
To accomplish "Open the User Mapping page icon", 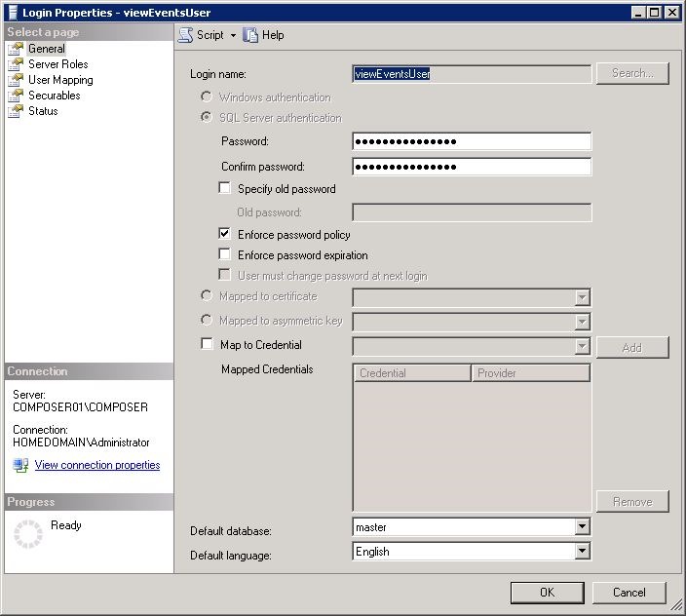I will (x=16, y=80).
